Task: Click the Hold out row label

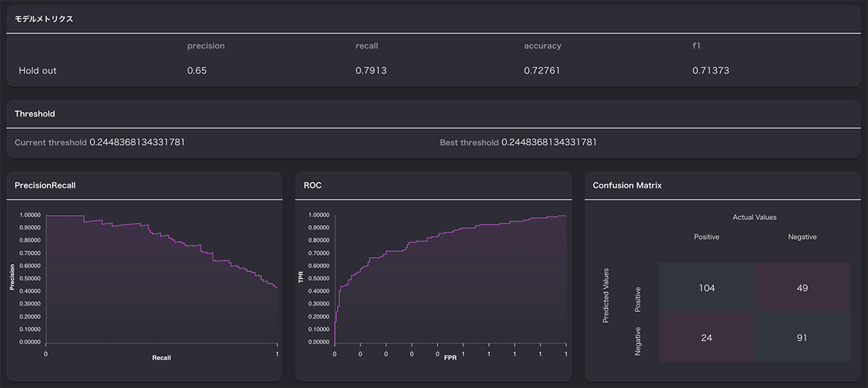Action: coord(38,71)
